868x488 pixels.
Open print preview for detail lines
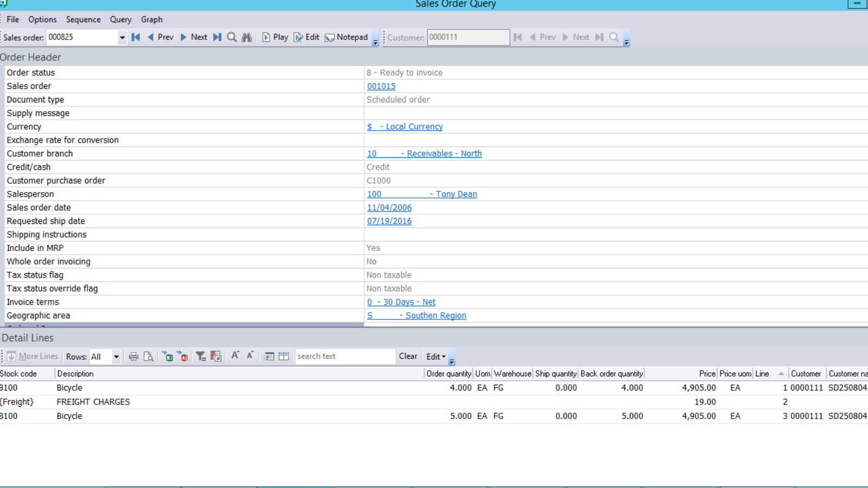(149, 356)
